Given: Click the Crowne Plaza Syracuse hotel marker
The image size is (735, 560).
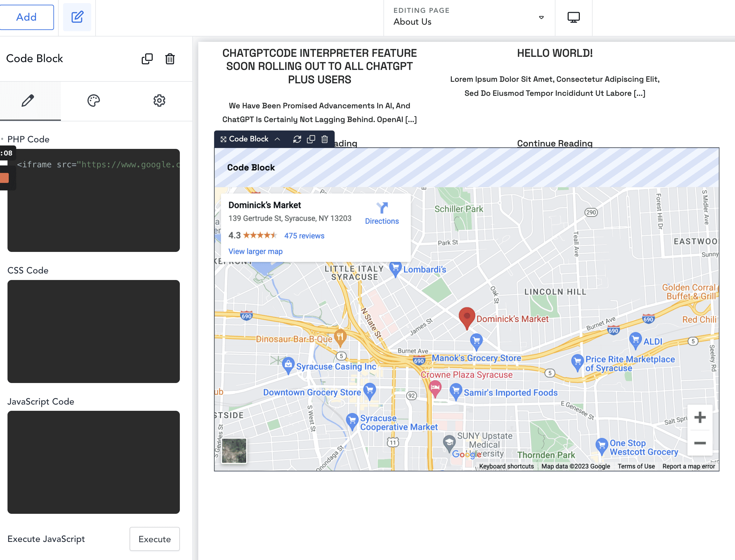Looking at the screenshot, I should coord(435,389).
